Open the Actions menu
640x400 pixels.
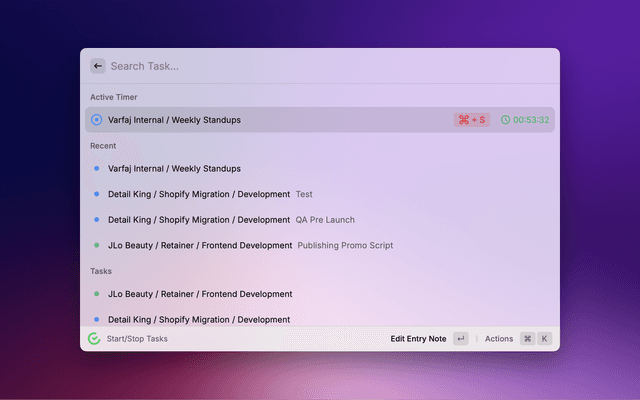(x=498, y=339)
